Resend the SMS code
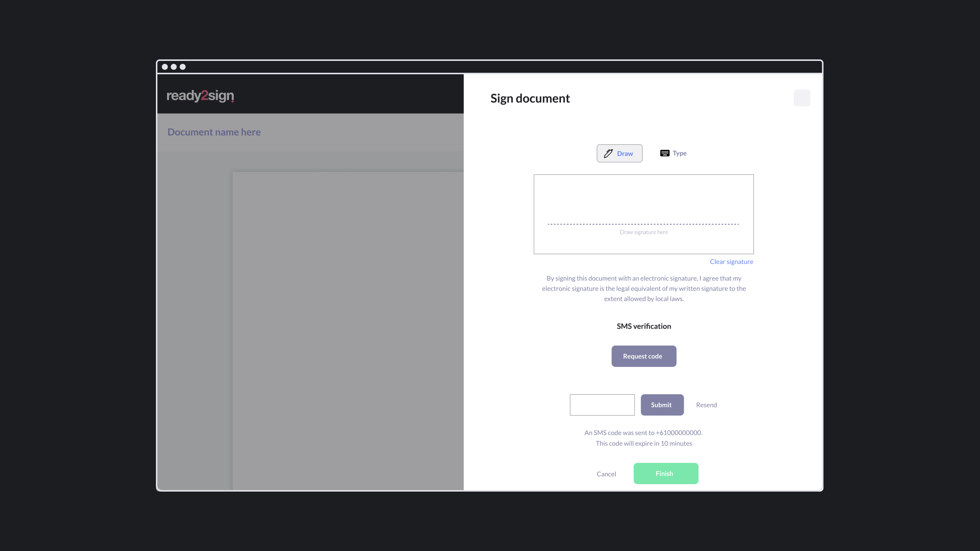 pos(706,405)
